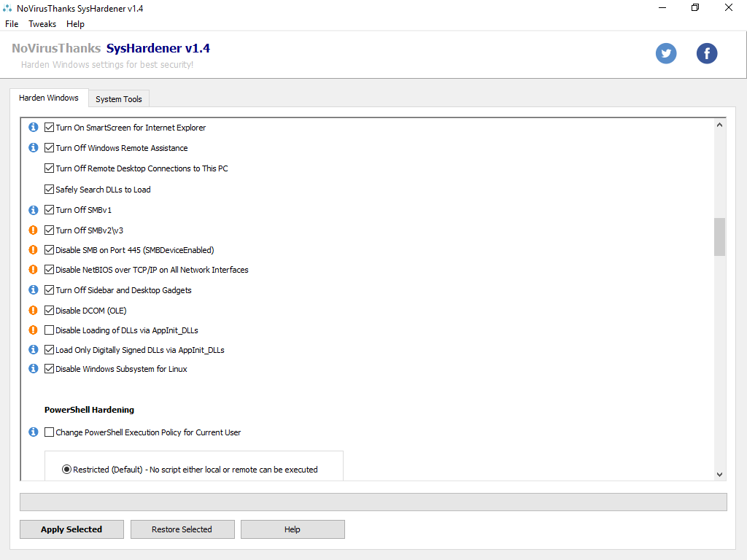Click warning icon beside Turn Off SMBv2\v3
The image size is (747, 560).
pos(34,230)
